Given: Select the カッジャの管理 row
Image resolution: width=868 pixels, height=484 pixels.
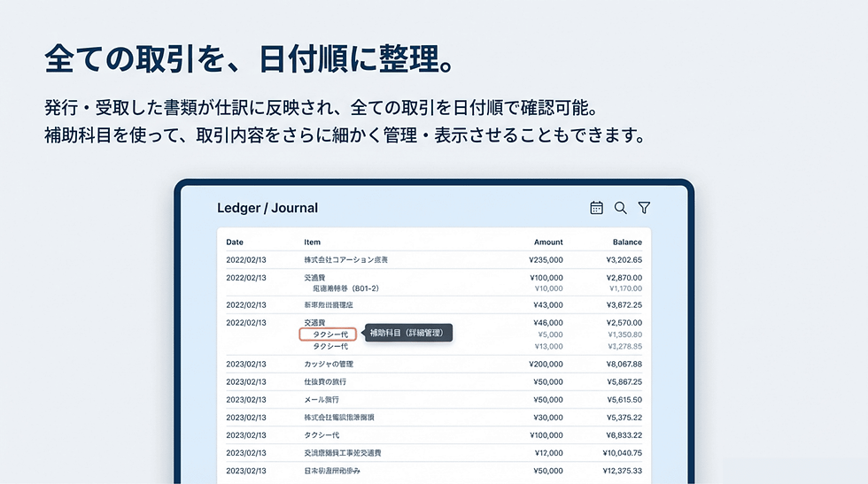Looking at the screenshot, I should tap(434, 364).
